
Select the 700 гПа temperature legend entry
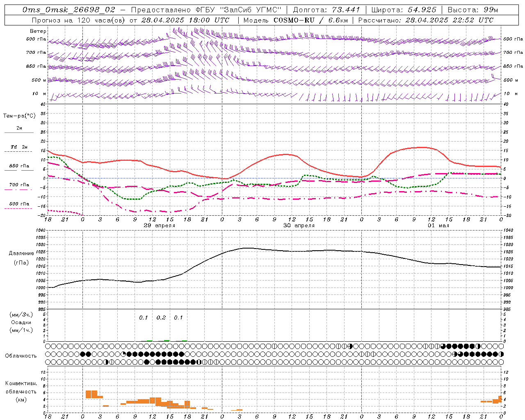click(x=19, y=185)
